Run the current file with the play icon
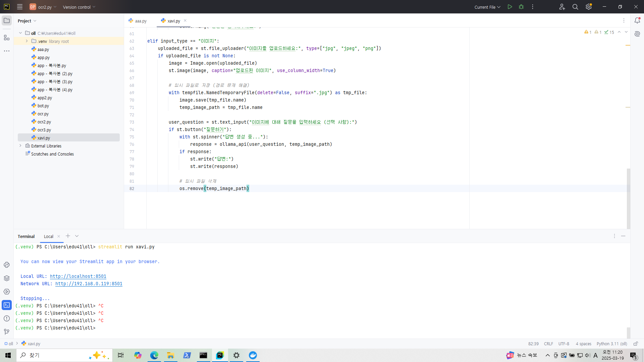The image size is (644, 362). (510, 7)
